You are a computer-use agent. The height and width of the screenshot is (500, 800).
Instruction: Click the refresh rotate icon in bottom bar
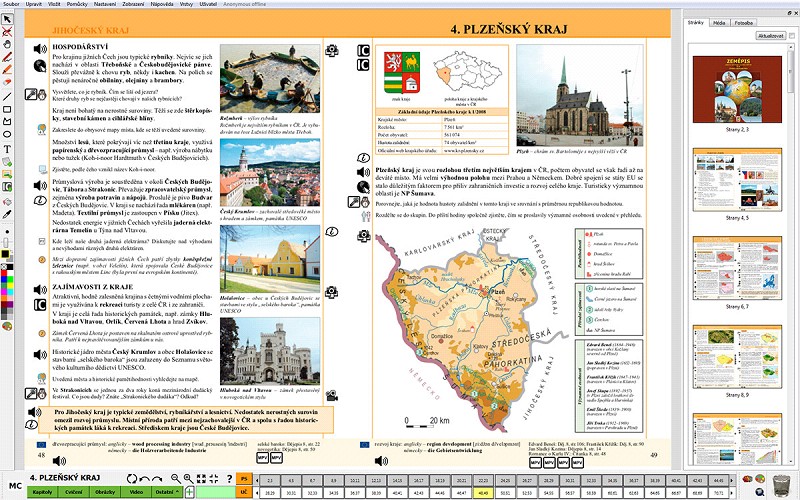132,479
